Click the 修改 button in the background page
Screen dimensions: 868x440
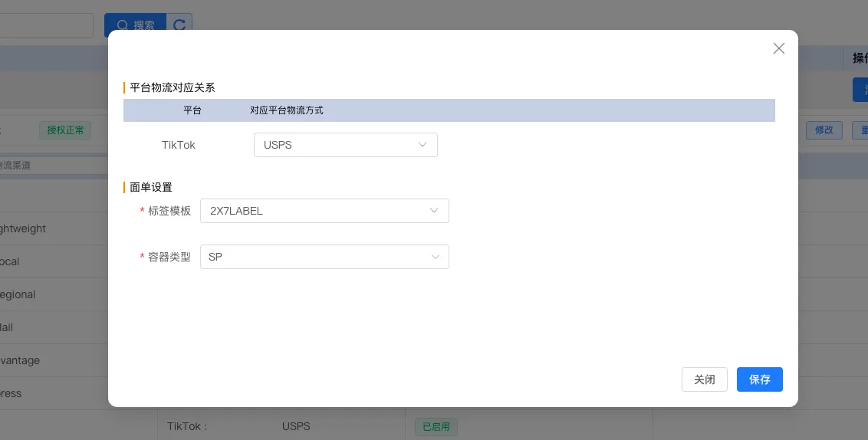(x=824, y=130)
